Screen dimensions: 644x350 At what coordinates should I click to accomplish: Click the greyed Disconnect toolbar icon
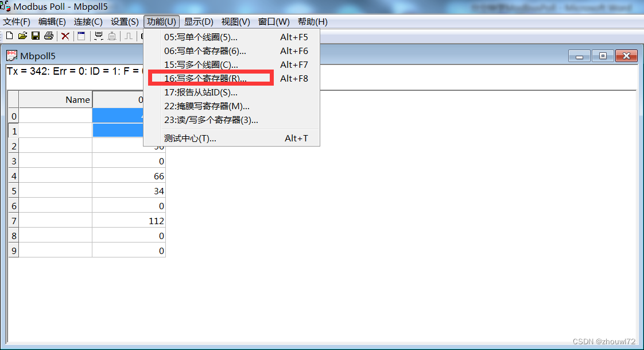tap(112, 36)
